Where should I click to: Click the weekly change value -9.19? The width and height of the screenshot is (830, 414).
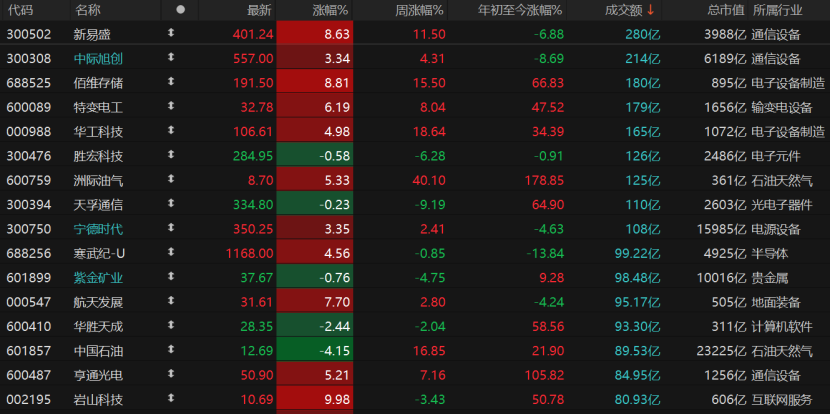429,205
